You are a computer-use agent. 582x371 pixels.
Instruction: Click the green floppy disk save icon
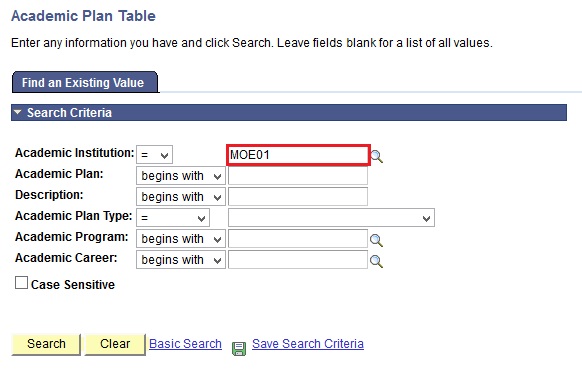coord(239,348)
